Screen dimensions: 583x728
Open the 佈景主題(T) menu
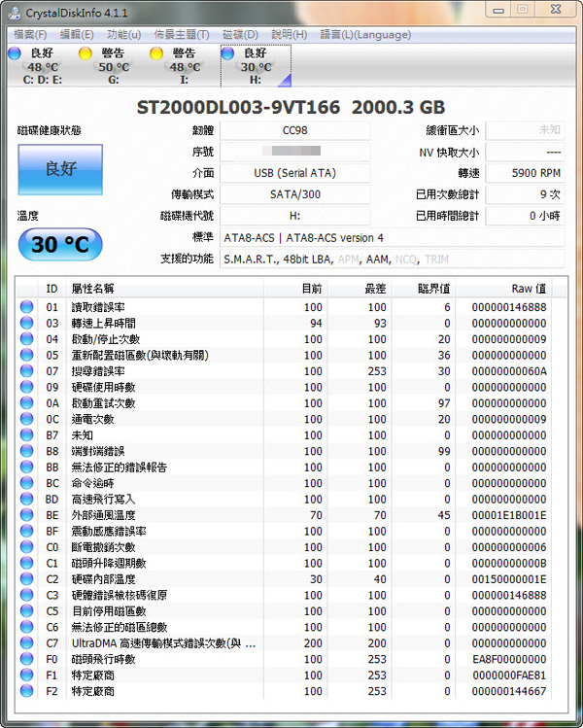coord(182,34)
